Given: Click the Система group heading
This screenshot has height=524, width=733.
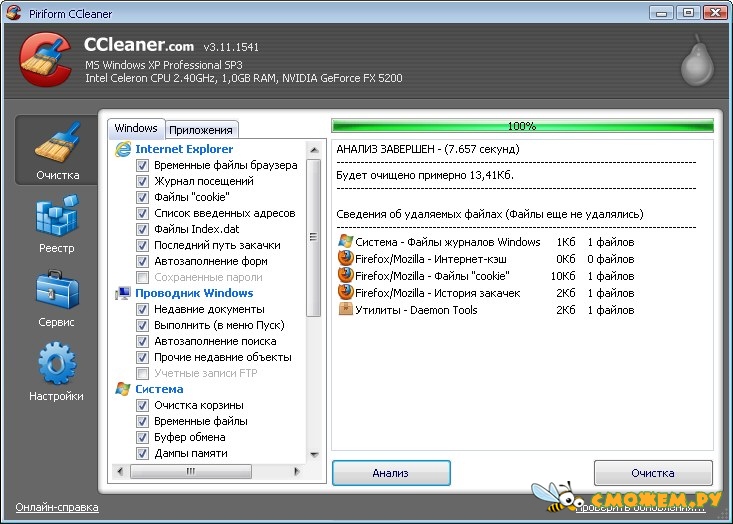Looking at the screenshot, I should coord(159,389).
